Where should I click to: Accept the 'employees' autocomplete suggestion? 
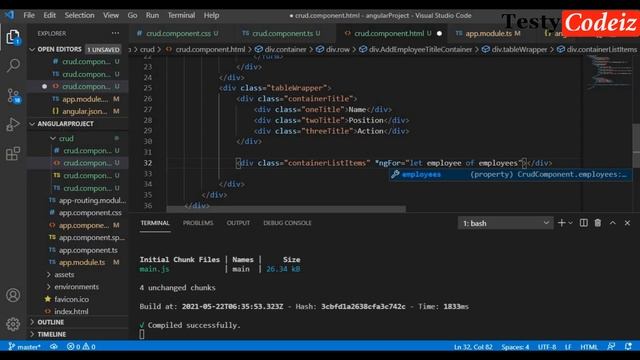pyautogui.click(x=510, y=175)
